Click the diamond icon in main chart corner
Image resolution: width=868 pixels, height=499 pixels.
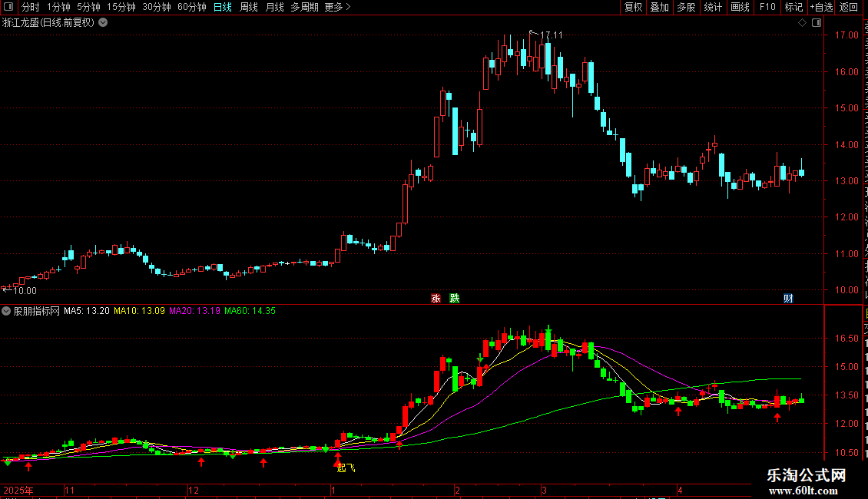[802, 23]
